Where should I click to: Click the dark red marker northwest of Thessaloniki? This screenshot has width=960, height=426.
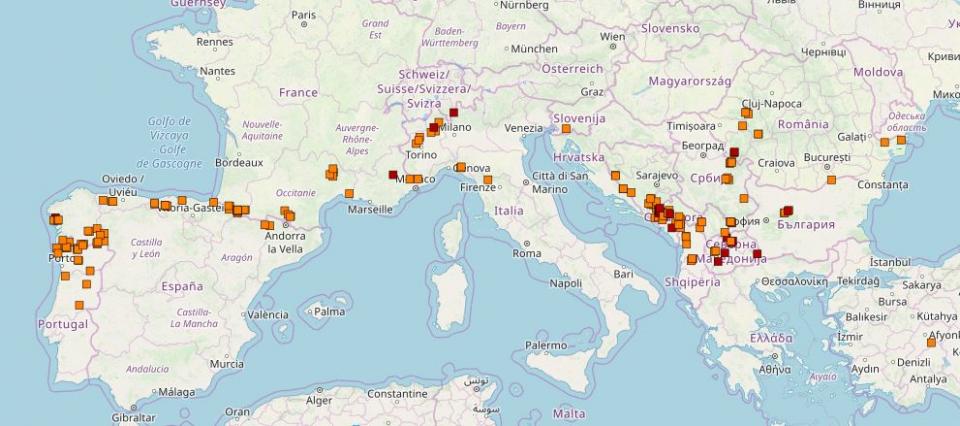point(757,253)
